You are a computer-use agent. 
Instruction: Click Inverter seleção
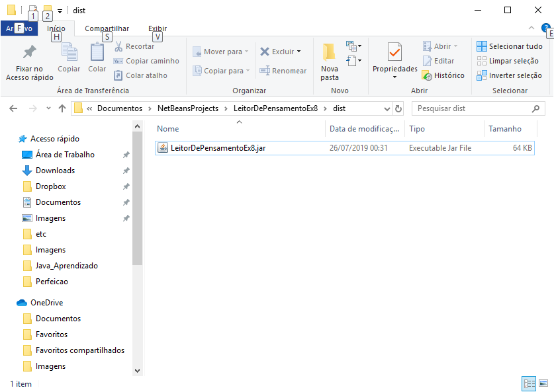[509, 75]
